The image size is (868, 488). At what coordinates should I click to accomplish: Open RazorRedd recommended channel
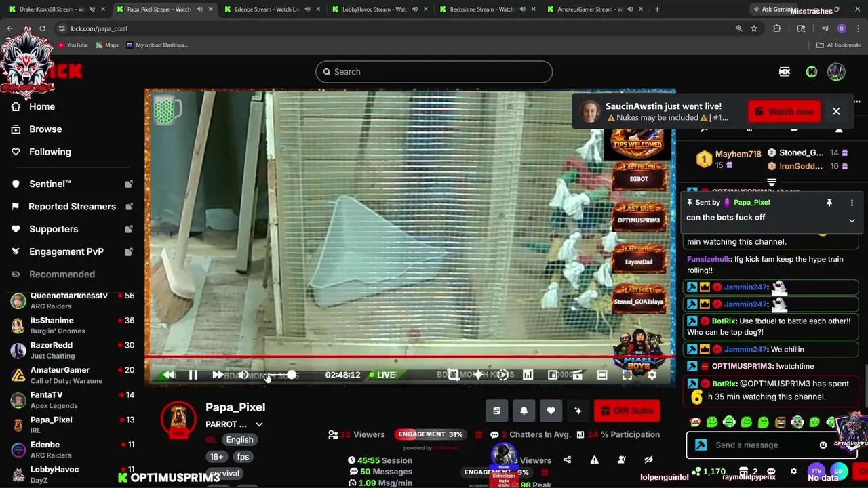point(73,350)
